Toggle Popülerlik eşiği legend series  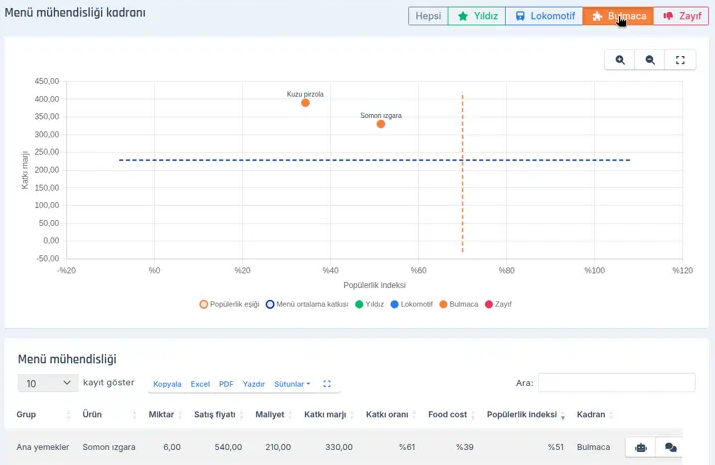[229, 304]
